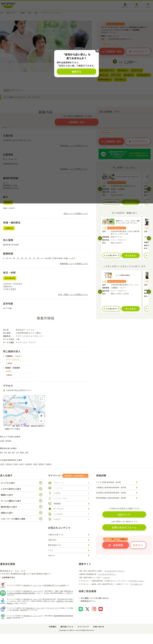Open 採用担当ログイン link

coord(88,601)
